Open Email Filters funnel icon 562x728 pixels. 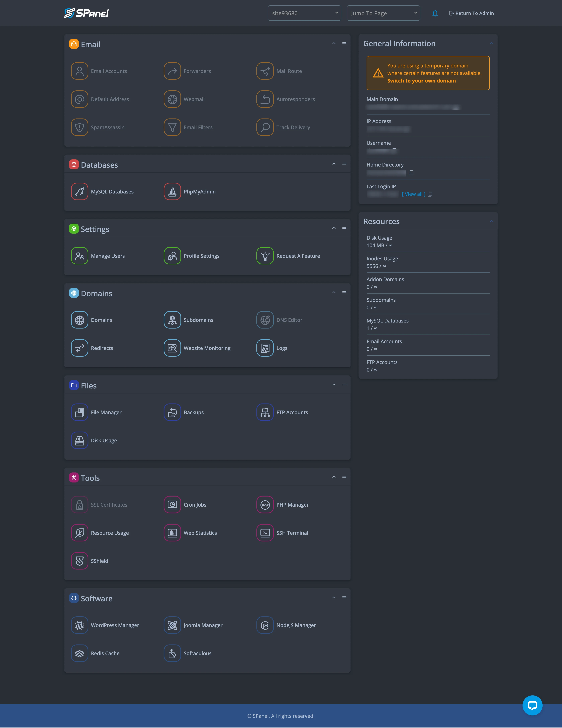(172, 127)
